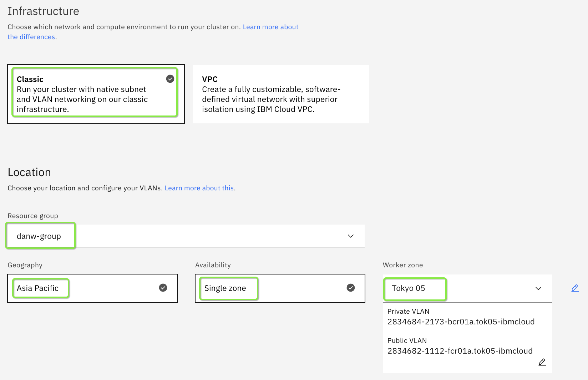Open the Tokyo 05 worker zone selector
Image resolution: width=588 pixels, height=380 pixels.
(460, 288)
